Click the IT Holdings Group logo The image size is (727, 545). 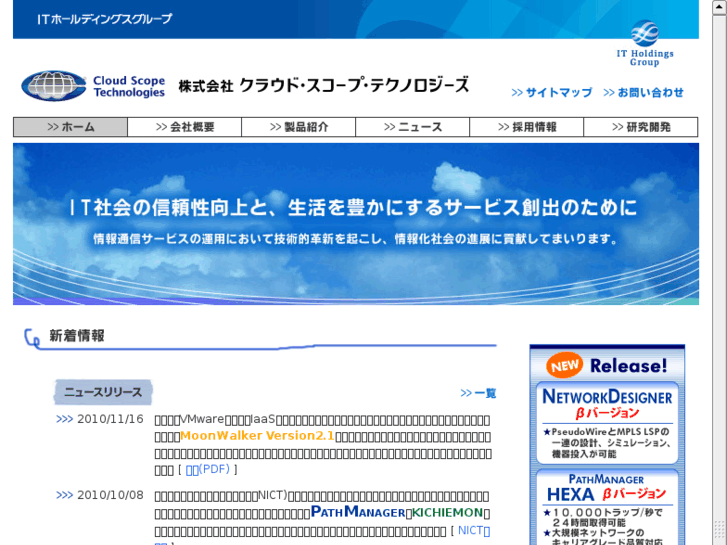pos(644,43)
